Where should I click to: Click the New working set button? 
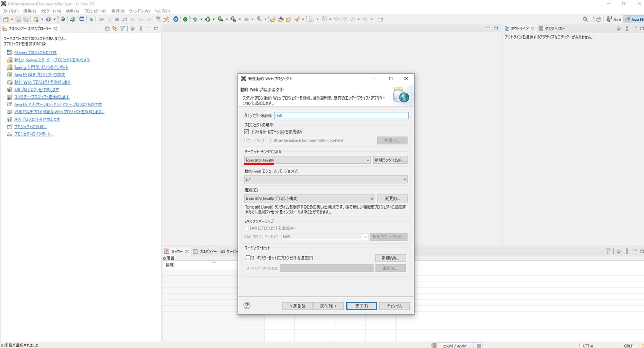click(x=390, y=258)
